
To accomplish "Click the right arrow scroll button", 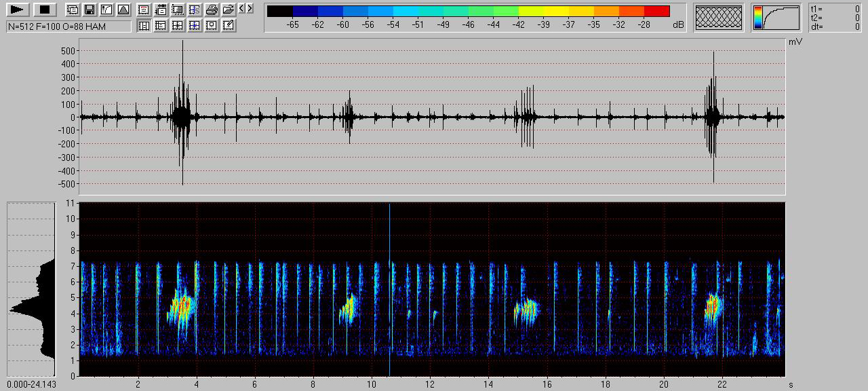I will 250,9.
